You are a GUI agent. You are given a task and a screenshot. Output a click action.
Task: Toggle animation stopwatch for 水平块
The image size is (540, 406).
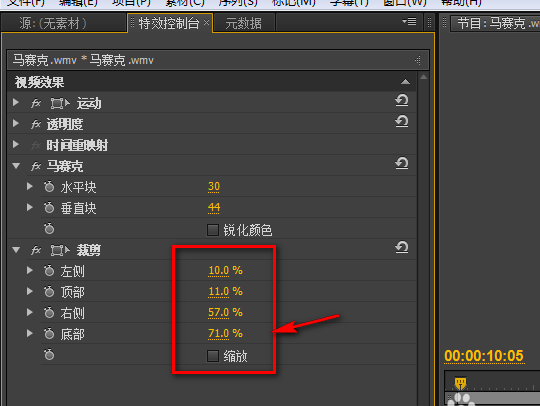pyautogui.click(x=49, y=187)
